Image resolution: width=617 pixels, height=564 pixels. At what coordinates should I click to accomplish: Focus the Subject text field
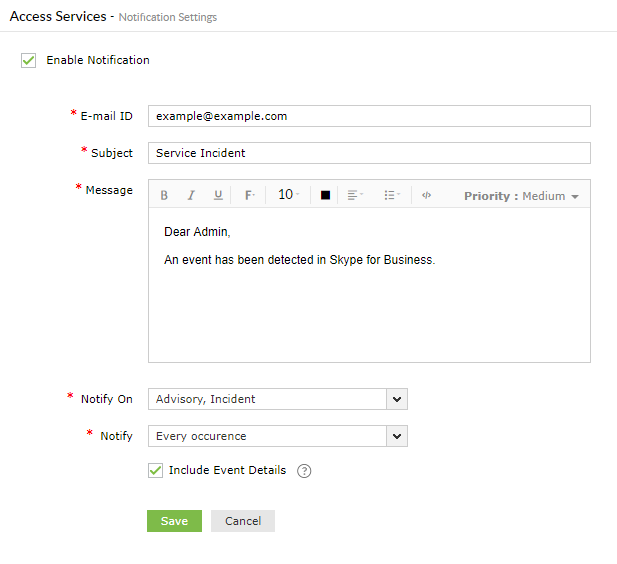(x=368, y=153)
